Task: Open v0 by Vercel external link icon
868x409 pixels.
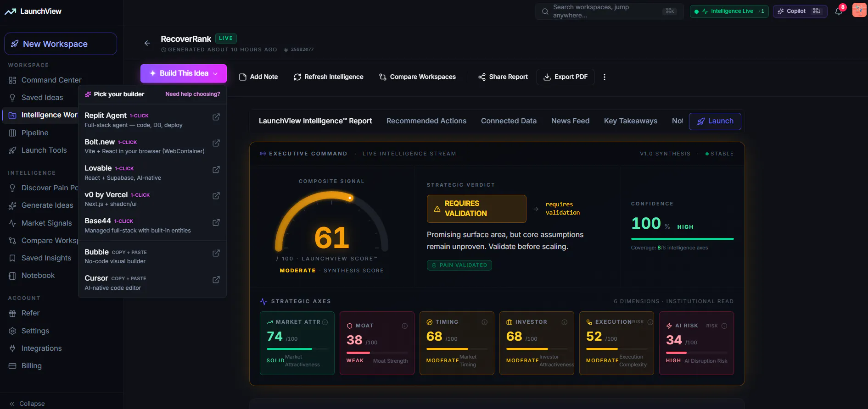Action: 216,196
